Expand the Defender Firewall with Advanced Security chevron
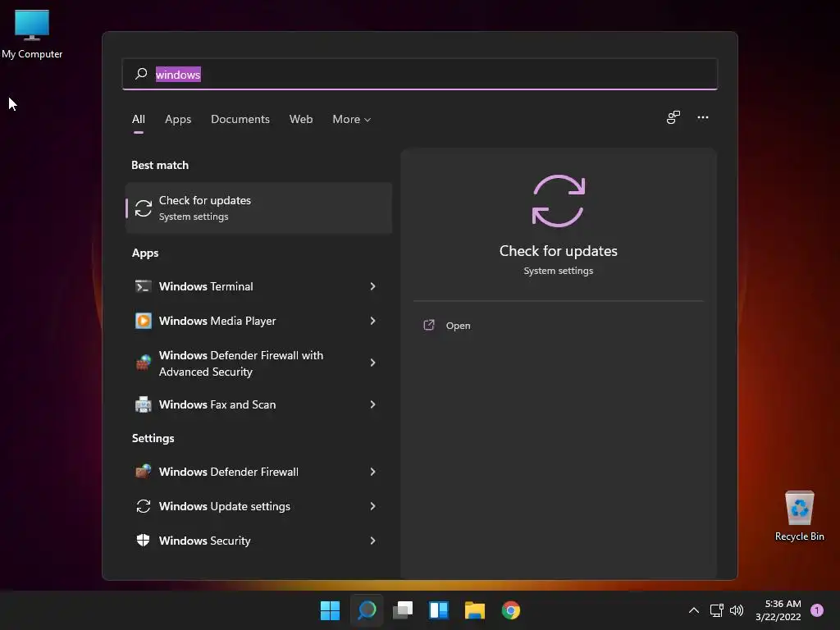This screenshot has height=630, width=840. (373, 363)
